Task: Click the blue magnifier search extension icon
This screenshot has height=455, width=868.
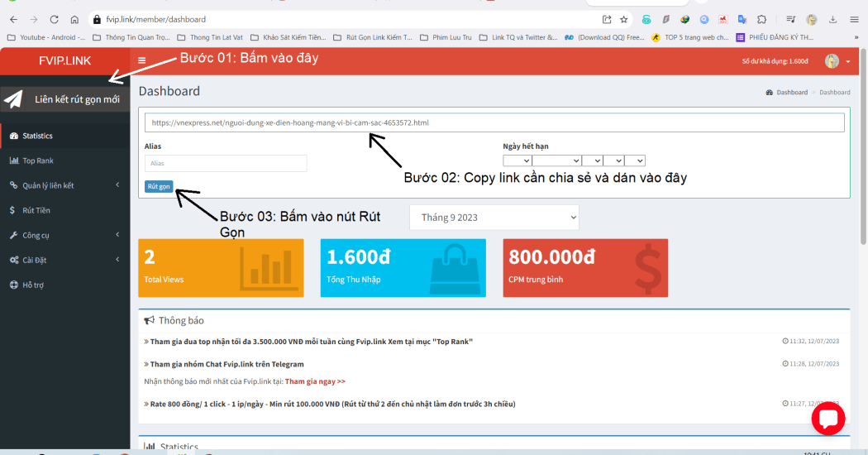Action: coord(704,19)
